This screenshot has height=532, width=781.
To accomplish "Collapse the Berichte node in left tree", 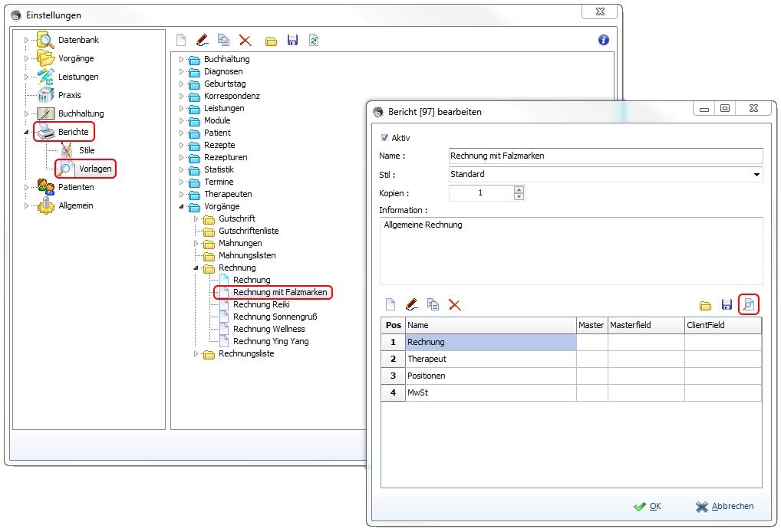I will [26, 132].
